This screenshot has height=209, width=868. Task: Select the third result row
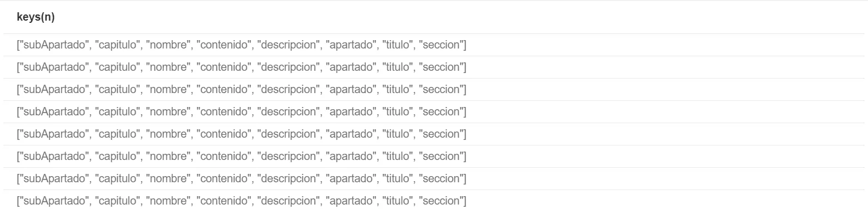click(x=434, y=90)
